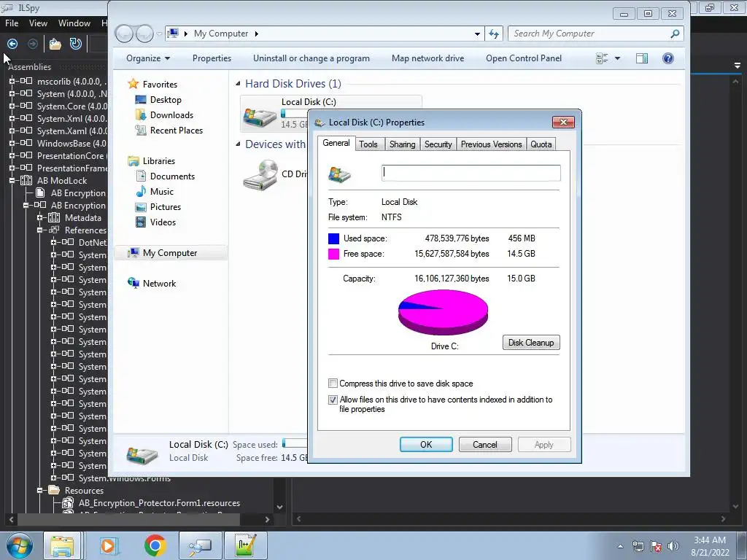
Task: Click the Notepad++ taskbar icon
Action: click(x=245, y=545)
